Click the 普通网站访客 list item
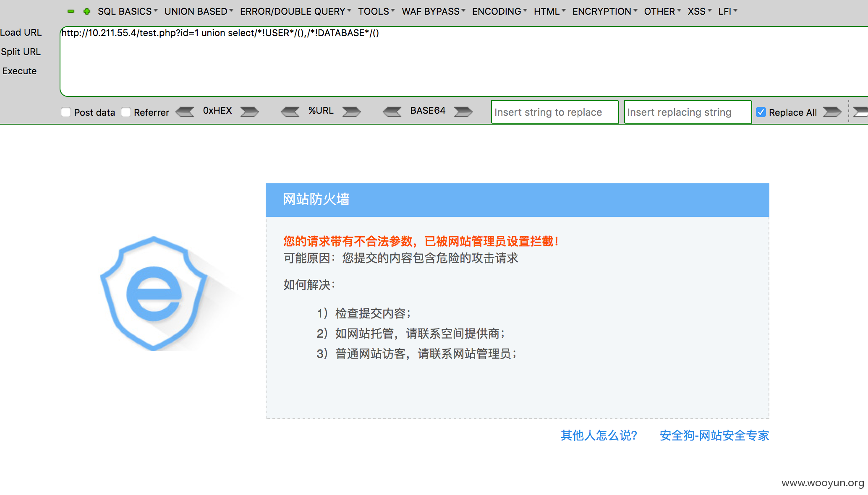Image resolution: width=868 pixels, height=495 pixels. [x=417, y=354]
